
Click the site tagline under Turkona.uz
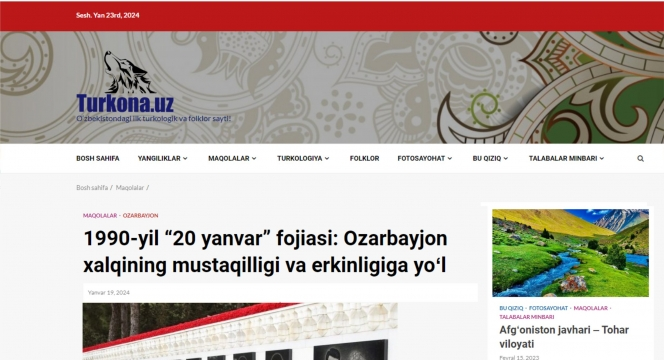point(153,119)
